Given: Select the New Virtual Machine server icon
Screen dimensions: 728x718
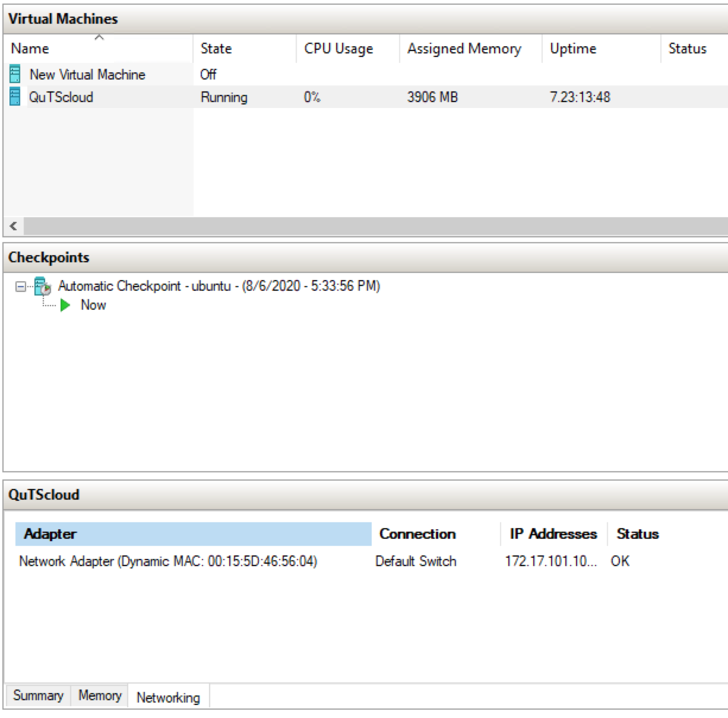Looking at the screenshot, I should pyautogui.click(x=15, y=74).
